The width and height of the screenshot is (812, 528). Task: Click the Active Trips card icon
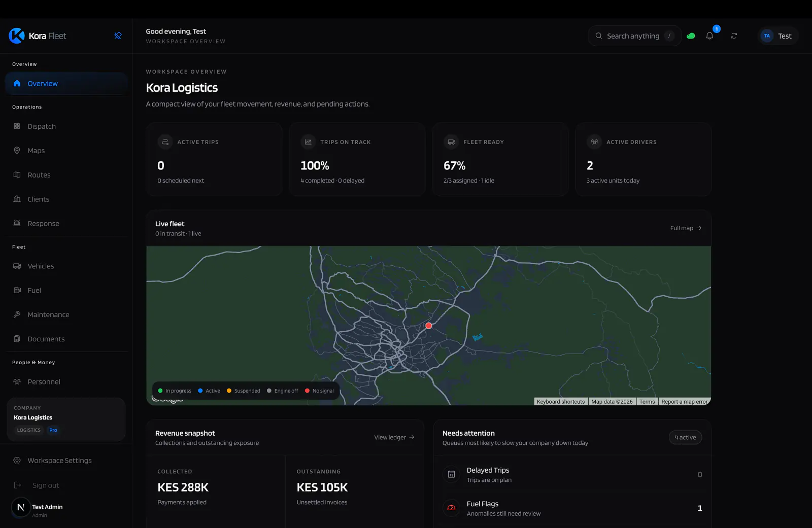tap(165, 142)
